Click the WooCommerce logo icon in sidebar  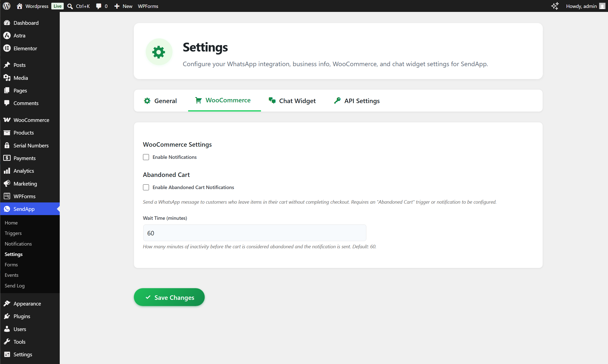click(7, 120)
